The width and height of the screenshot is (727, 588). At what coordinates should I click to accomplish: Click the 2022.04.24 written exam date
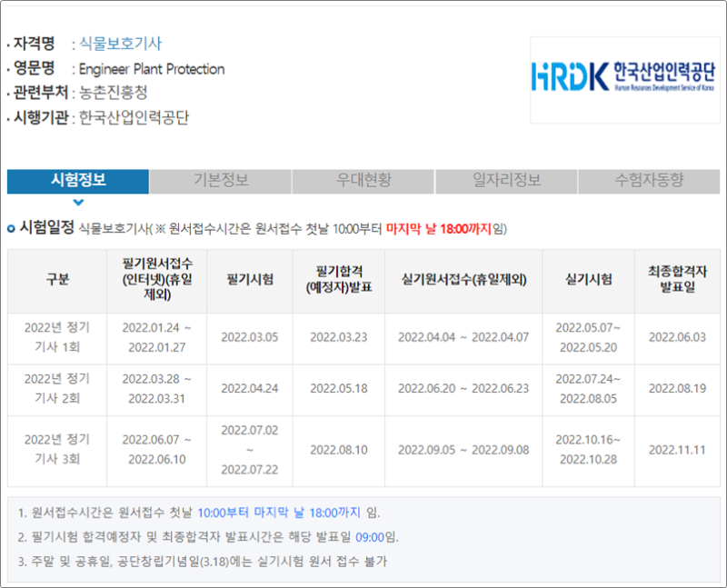(249, 389)
